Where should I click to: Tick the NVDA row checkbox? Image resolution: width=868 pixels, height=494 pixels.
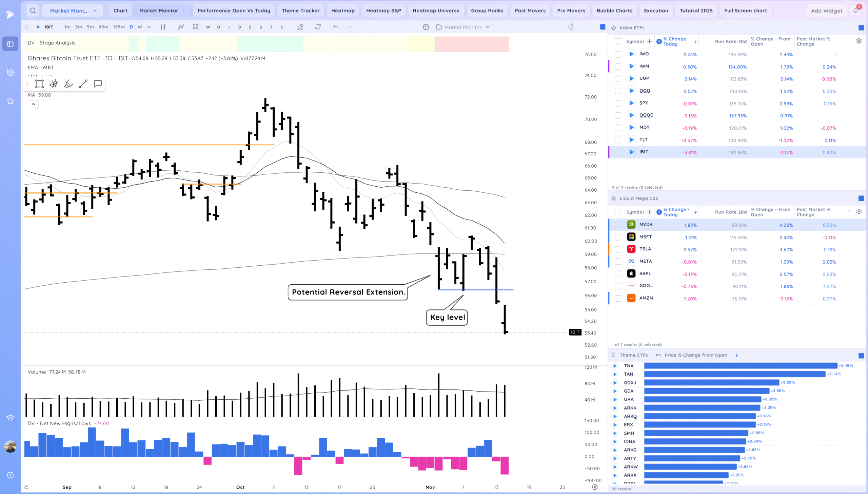point(618,225)
